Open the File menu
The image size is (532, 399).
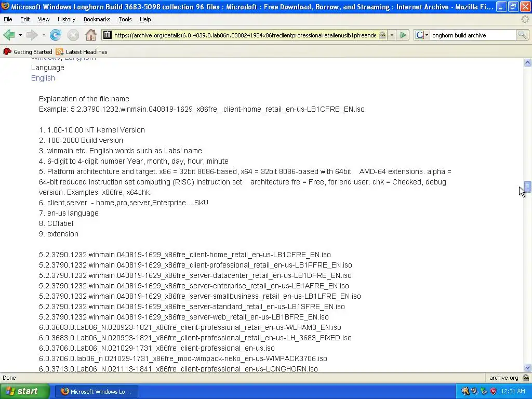pos(8,19)
